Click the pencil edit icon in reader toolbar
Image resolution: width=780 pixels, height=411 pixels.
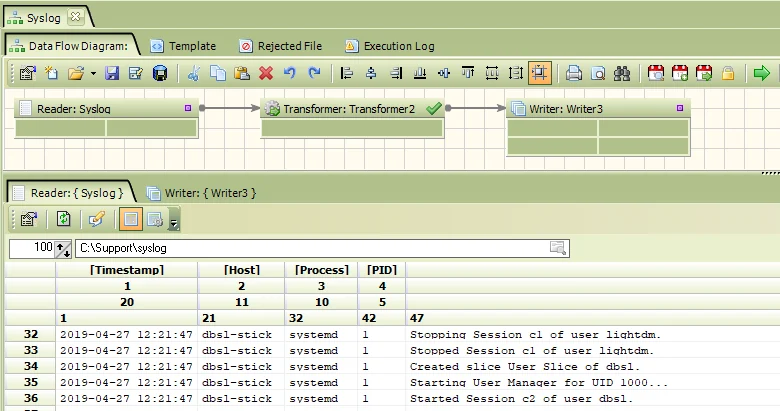(x=97, y=219)
